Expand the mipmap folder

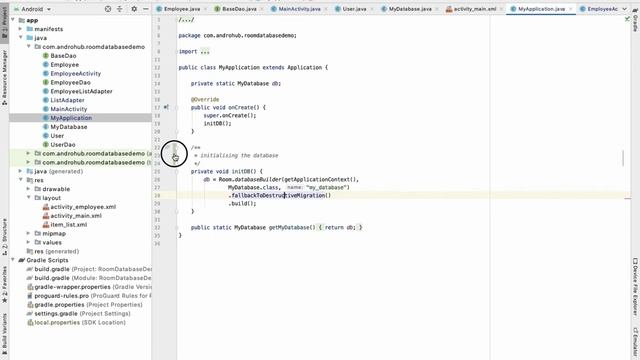coord(29,233)
